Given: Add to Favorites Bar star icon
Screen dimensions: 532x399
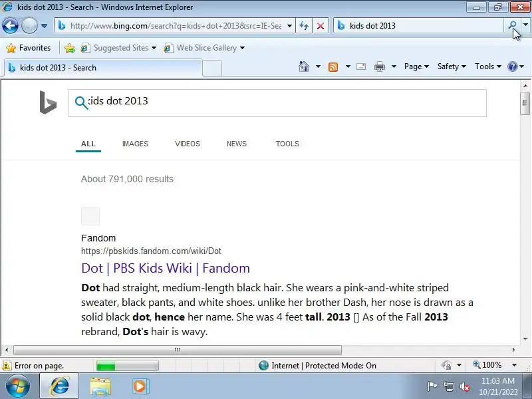Looking at the screenshot, I should coord(70,48).
